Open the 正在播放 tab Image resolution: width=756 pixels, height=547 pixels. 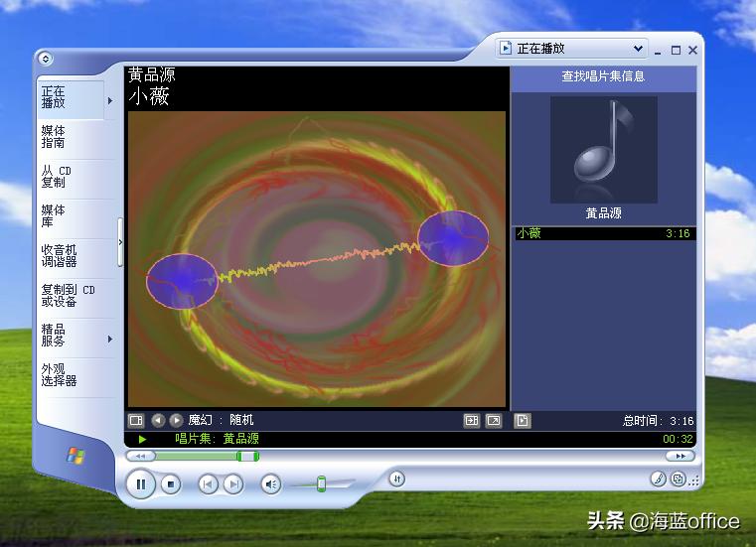pos(71,98)
